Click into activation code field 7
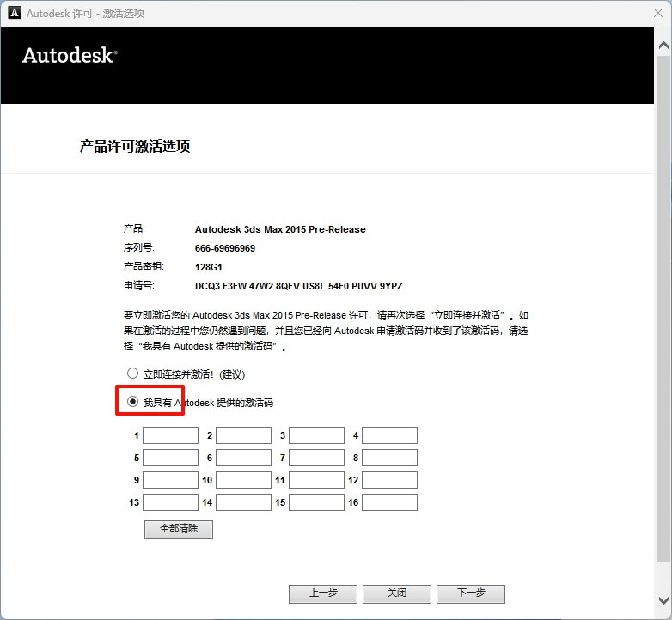Screen dimensions: 672x620 pos(316,459)
